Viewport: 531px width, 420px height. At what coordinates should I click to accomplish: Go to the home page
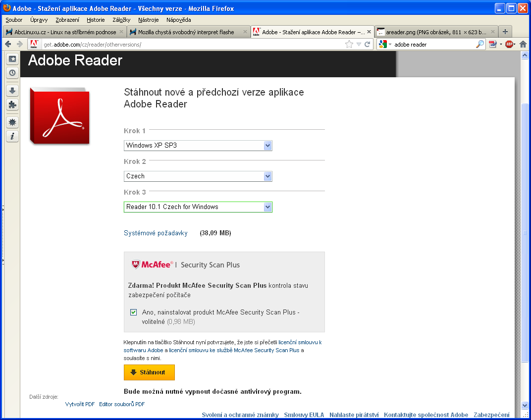coord(523,44)
